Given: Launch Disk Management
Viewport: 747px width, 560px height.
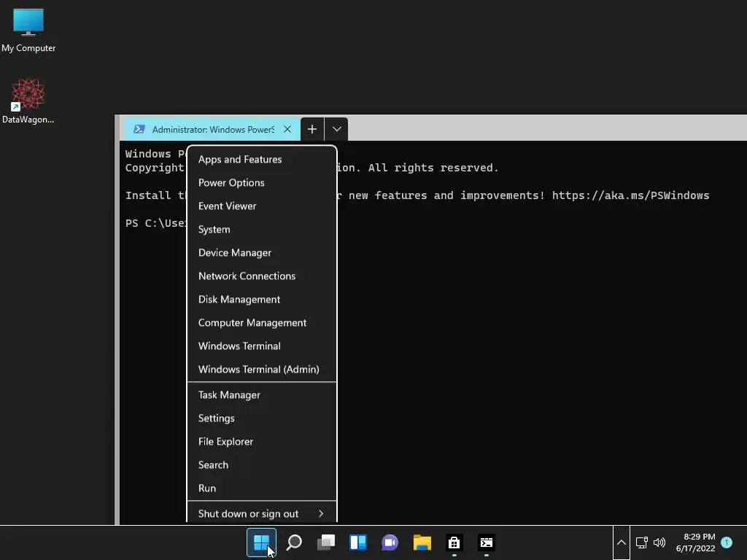Looking at the screenshot, I should 262,300.
